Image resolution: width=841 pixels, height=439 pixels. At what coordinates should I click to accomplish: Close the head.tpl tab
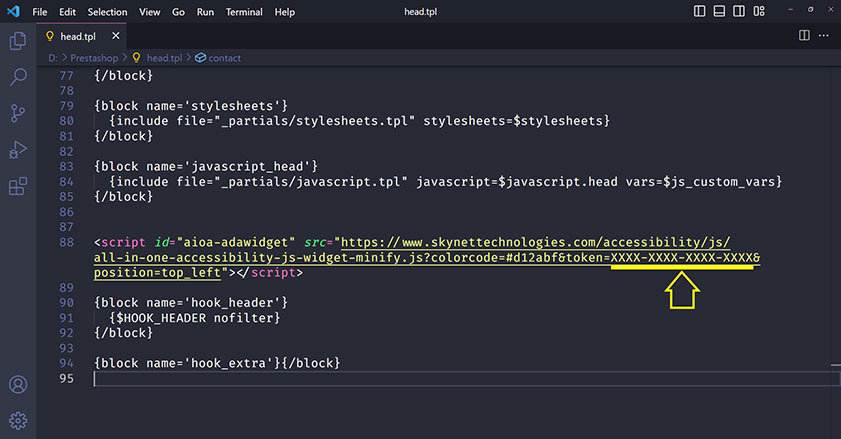point(116,36)
